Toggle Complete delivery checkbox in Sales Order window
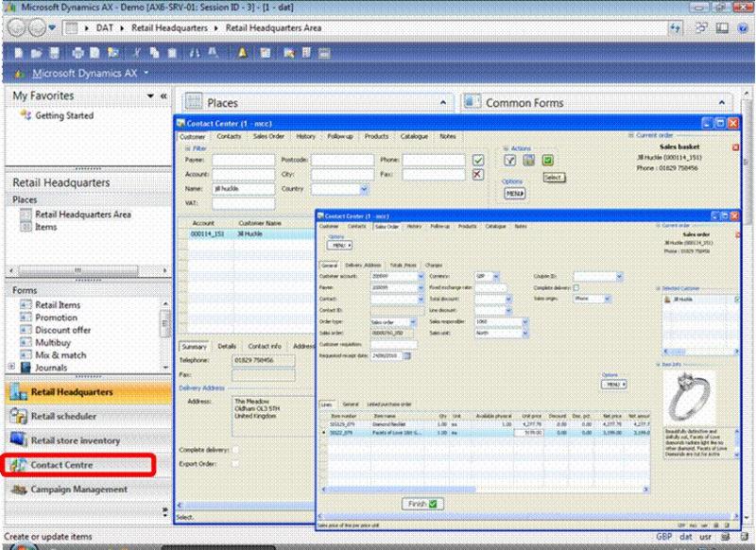The width and height of the screenshot is (756, 550). tap(576, 288)
